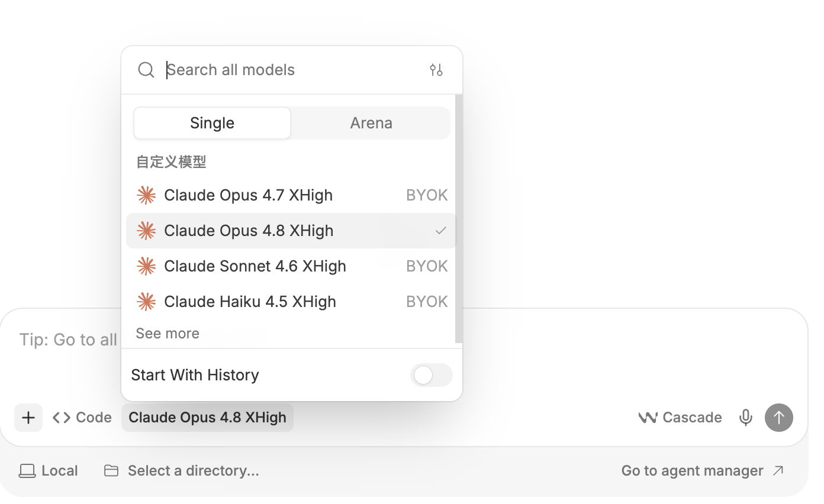Click the Claude Haiku 4.5 XHigh logo icon
824x504 pixels.
click(146, 302)
